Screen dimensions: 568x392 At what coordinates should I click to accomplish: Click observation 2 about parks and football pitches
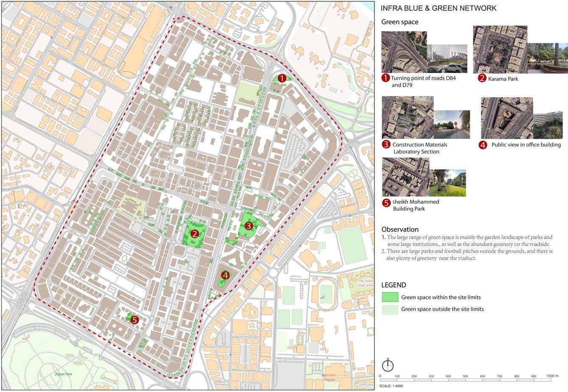467,254
